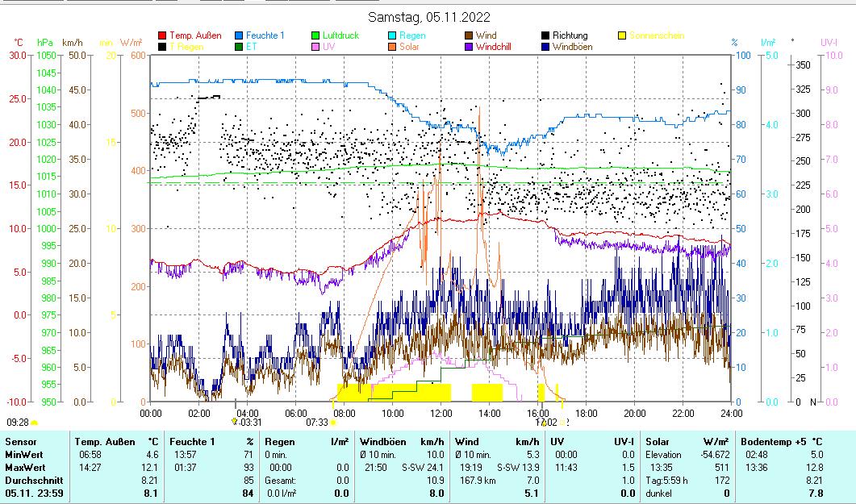Click the Windchill legend label
Image resolution: width=856 pixels, height=504 pixels.
[494, 47]
